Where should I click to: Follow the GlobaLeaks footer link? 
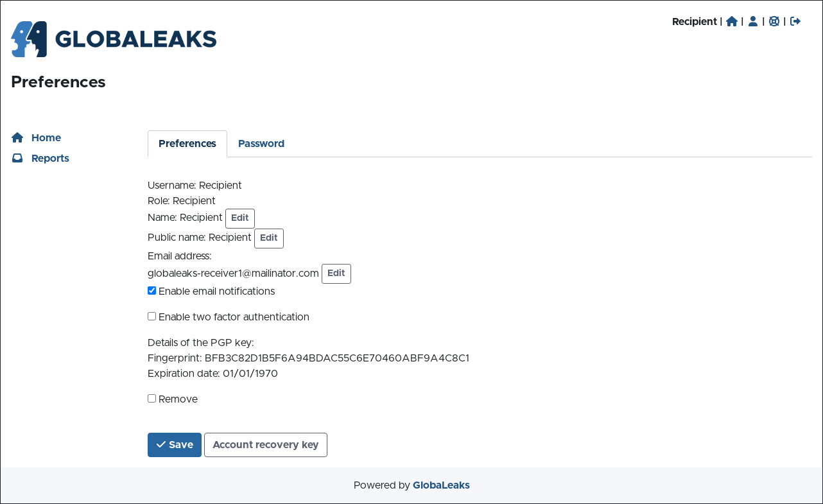441,485
